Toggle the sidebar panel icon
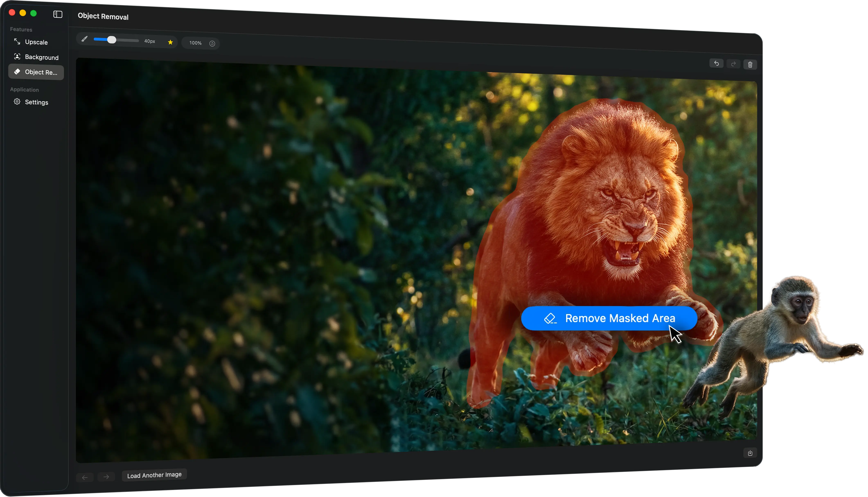This screenshot has width=868, height=497. pyautogui.click(x=58, y=14)
